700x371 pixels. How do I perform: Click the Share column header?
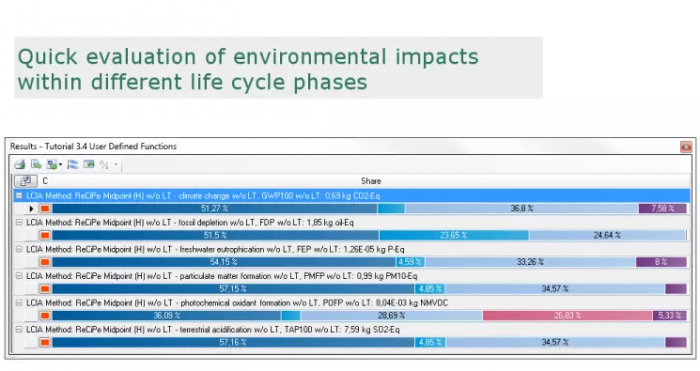[371, 181]
